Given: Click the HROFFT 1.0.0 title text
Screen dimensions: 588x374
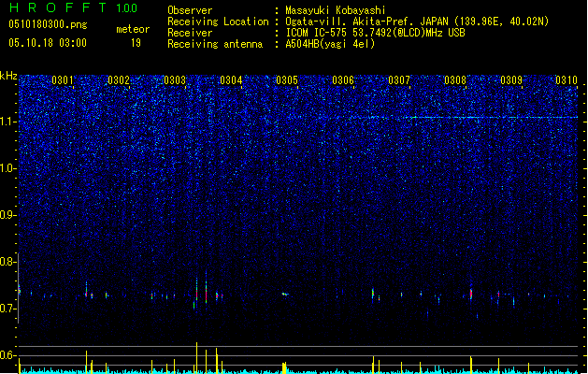Looking at the screenshot, I should (x=74, y=7).
